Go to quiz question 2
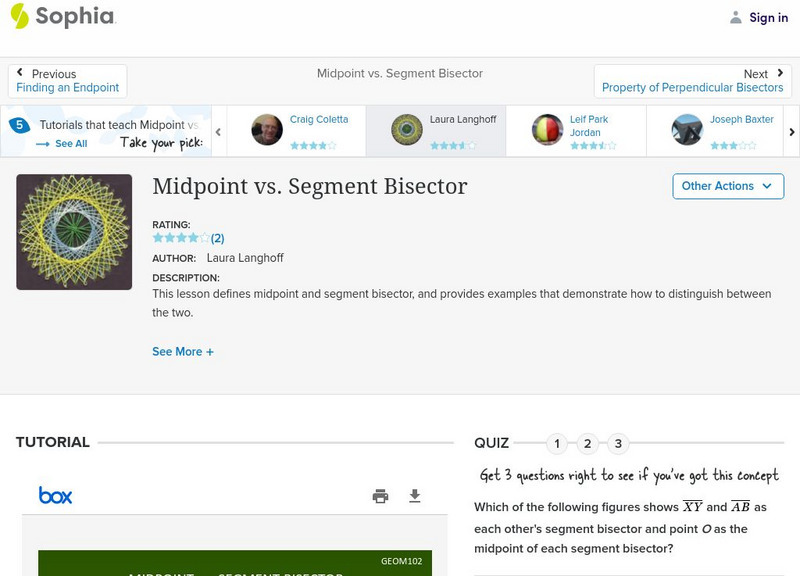 588,444
